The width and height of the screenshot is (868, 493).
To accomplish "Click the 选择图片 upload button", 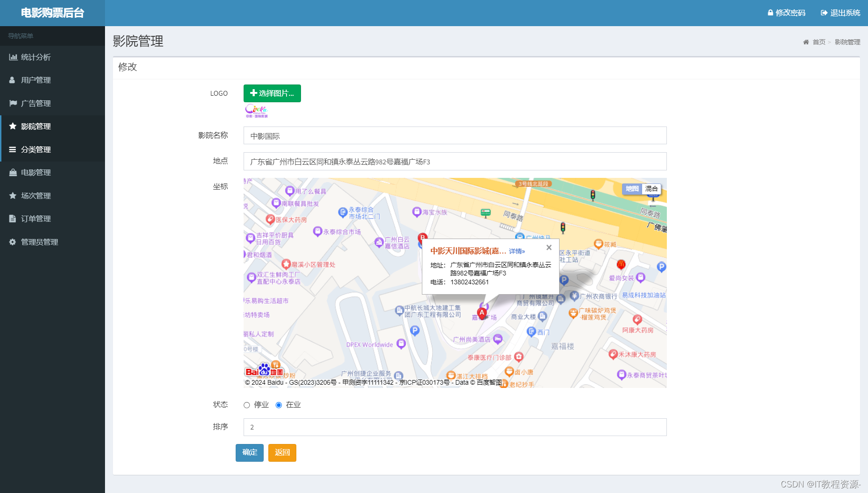I will click(272, 93).
